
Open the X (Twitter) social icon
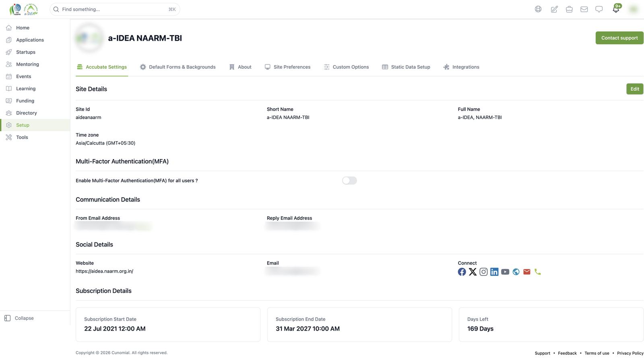pyautogui.click(x=473, y=272)
